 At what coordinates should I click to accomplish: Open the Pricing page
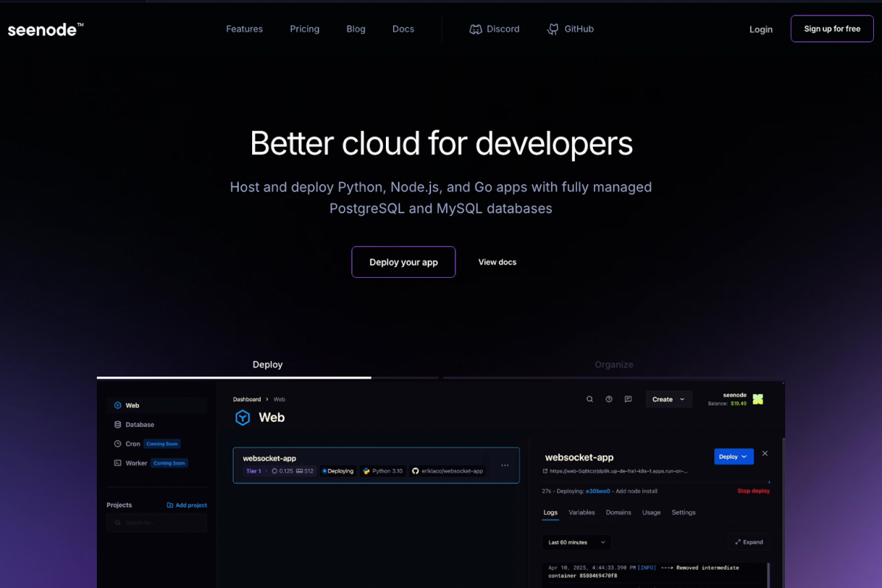pos(304,29)
